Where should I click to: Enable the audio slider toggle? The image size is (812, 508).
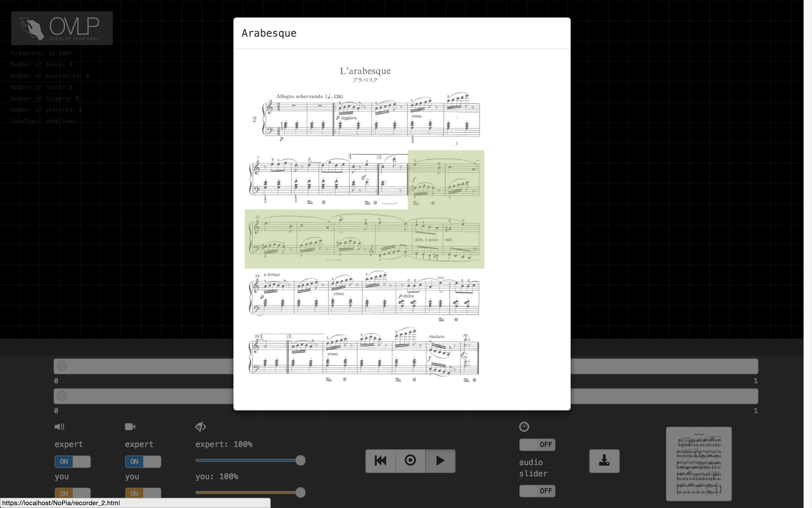(x=537, y=491)
